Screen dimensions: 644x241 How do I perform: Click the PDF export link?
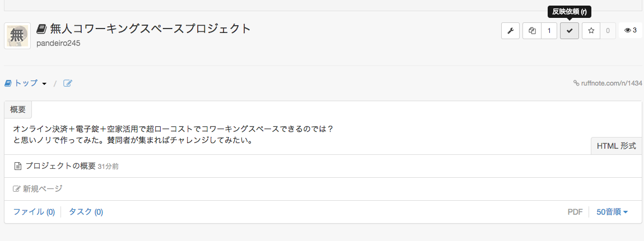click(575, 212)
